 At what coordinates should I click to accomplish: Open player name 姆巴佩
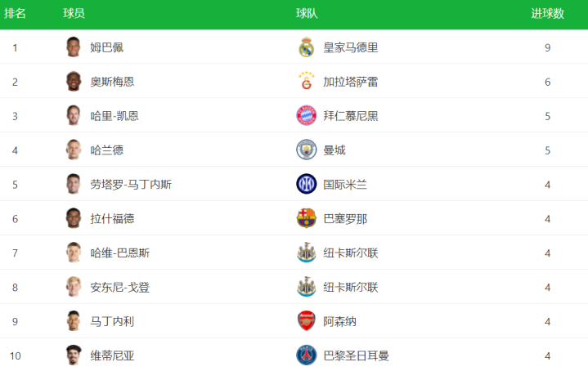[x=106, y=47]
